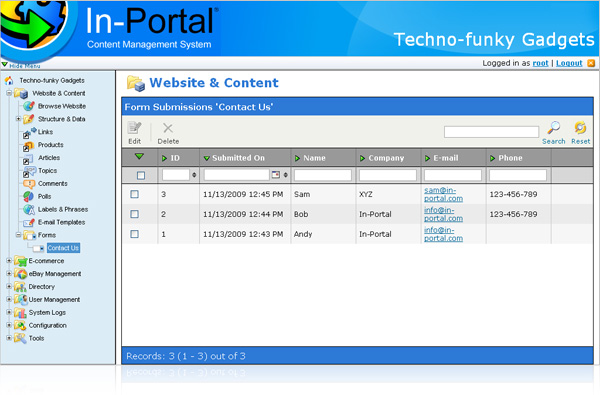Click the Links tree icon
This screenshot has width=600, height=395.
click(29, 132)
